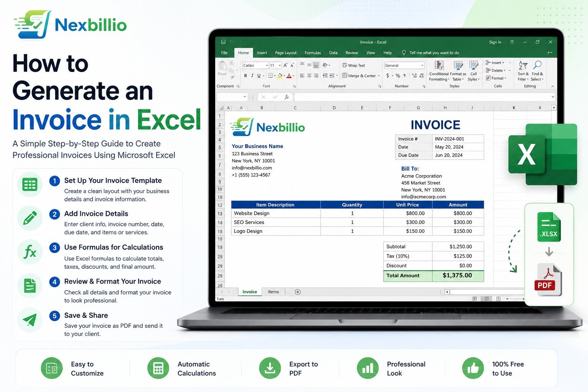
Task: Switch to the Page Layout tab
Action: coord(286,53)
